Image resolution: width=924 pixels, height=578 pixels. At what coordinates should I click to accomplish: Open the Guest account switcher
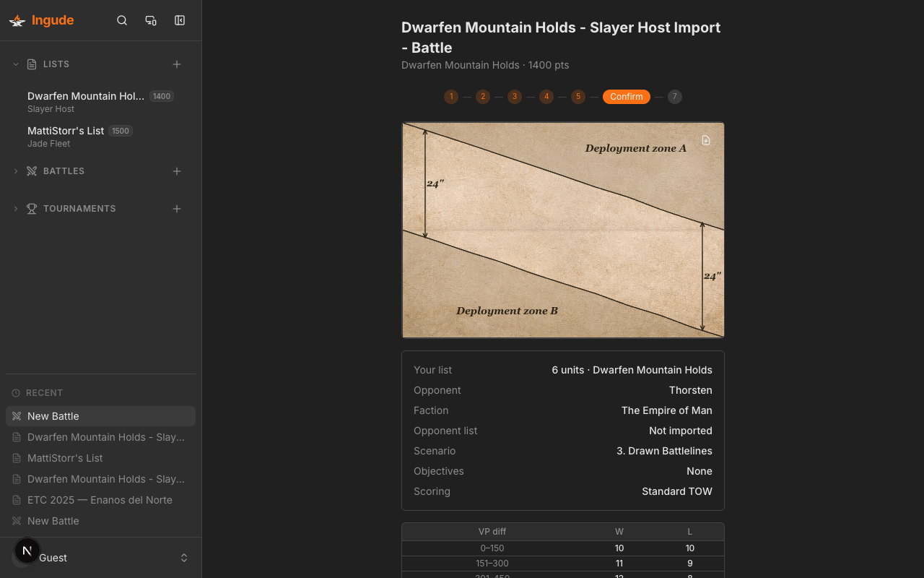pyautogui.click(x=184, y=558)
